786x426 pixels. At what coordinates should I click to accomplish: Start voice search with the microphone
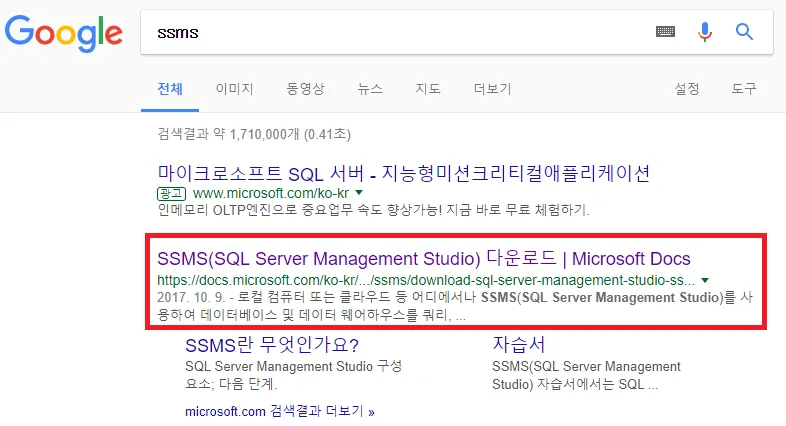point(705,32)
